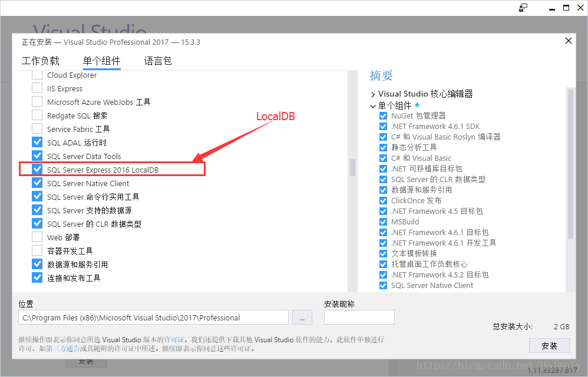Expand Visual Studio 核心编辑器 in summary
Screen dimensions: 588x377
373,94
